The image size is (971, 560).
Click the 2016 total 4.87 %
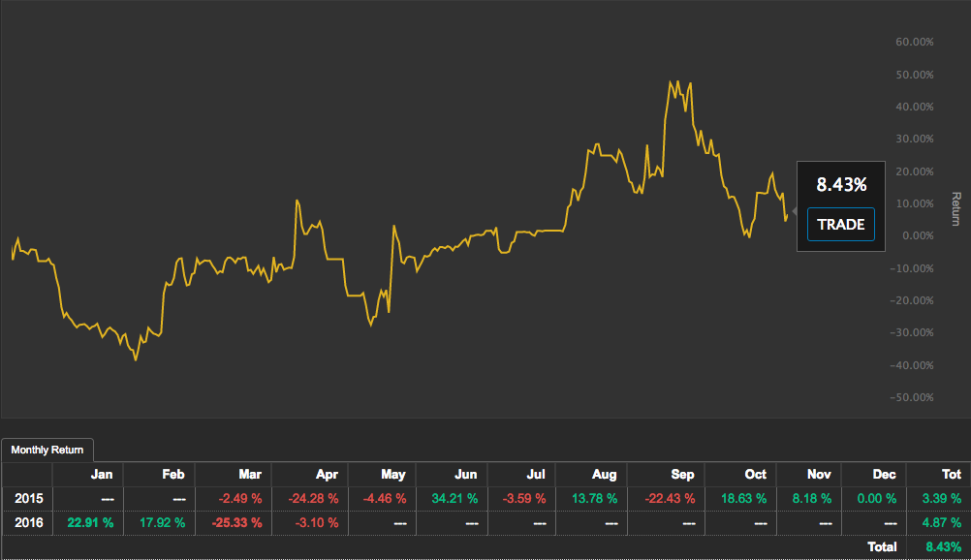pos(942,523)
